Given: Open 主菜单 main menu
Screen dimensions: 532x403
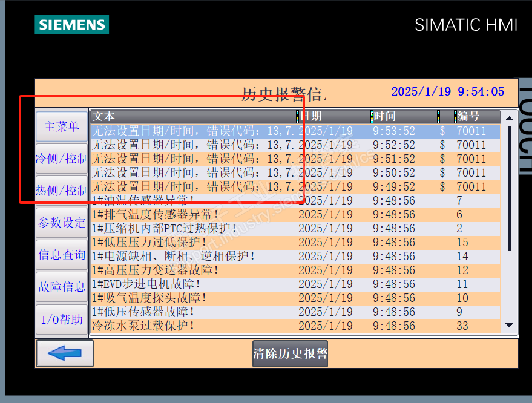Looking at the screenshot, I should click(62, 126).
